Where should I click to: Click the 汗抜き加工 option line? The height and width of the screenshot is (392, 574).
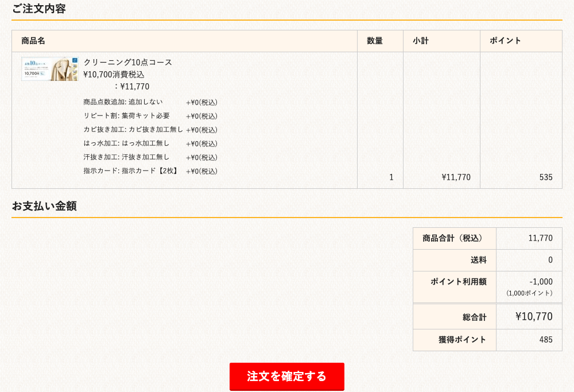(126, 157)
